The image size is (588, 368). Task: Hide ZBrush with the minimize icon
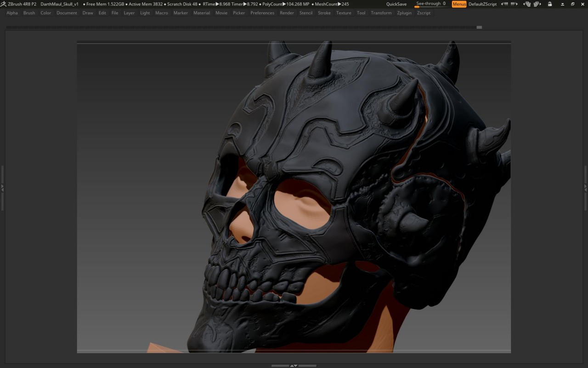click(x=563, y=4)
